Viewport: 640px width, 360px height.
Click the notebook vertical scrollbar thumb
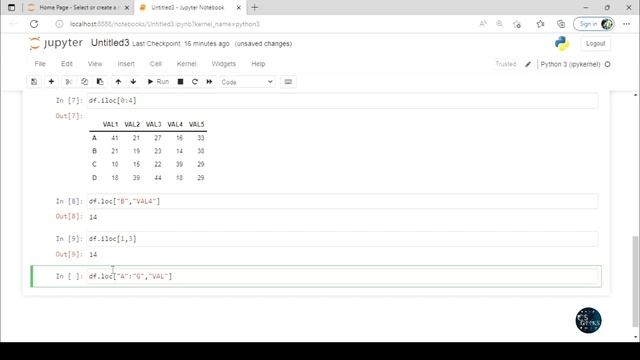(636, 281)
